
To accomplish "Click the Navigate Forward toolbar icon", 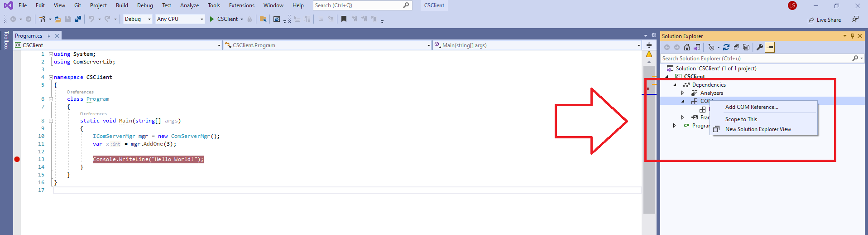I will click(29, 19).
